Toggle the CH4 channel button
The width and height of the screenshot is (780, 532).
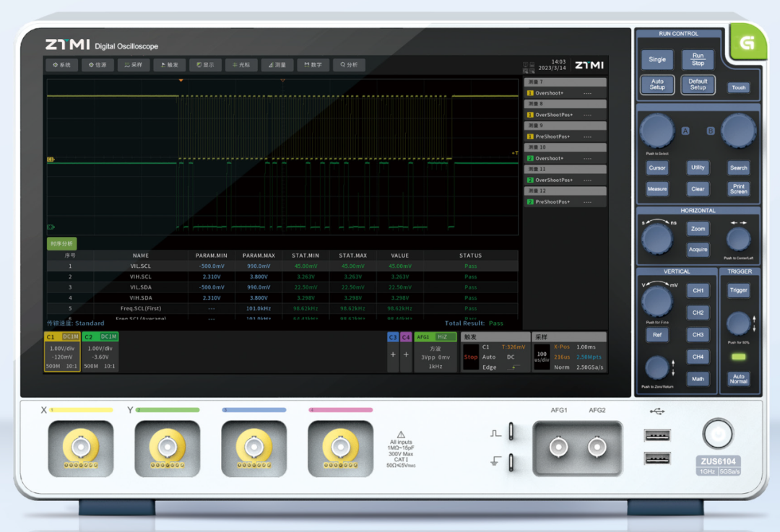click(698, 357)
